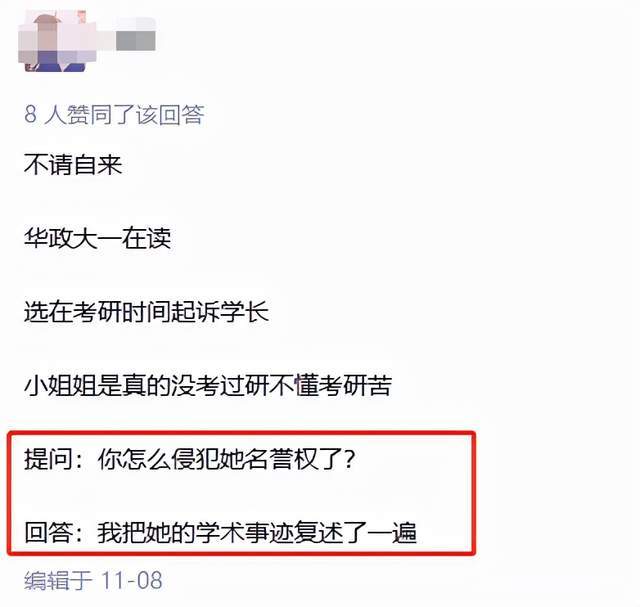
Task: Click the line "华政大一在读"
Action: pos(97,238)
